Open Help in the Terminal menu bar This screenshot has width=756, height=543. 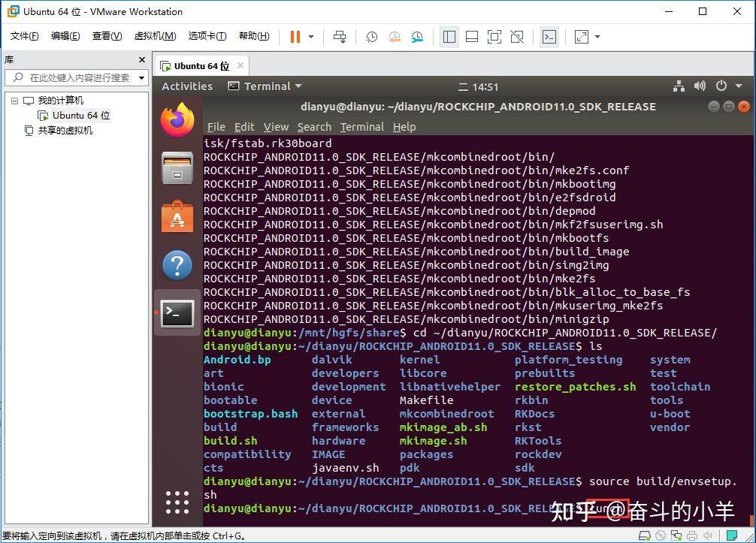coord(404,126)
